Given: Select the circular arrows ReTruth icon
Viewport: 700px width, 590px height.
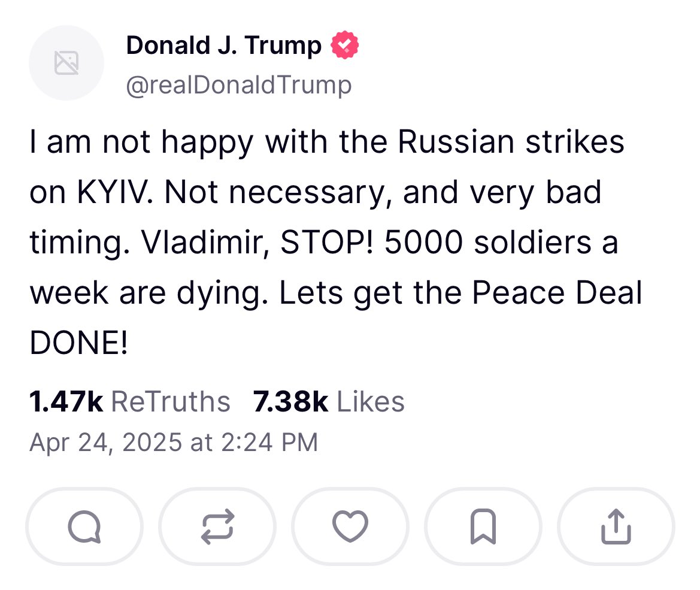Looking at the screenshot, I should click(217, 527).
